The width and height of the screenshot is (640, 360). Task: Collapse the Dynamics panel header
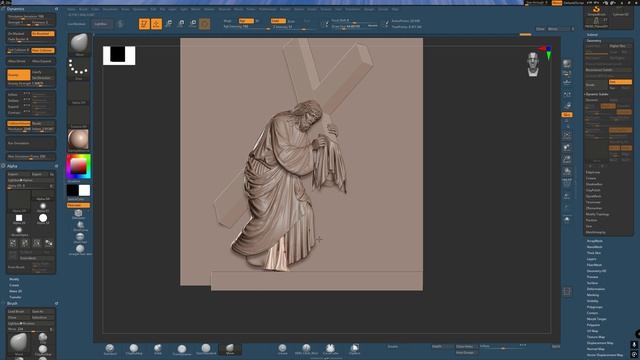[x=16, y=9]
